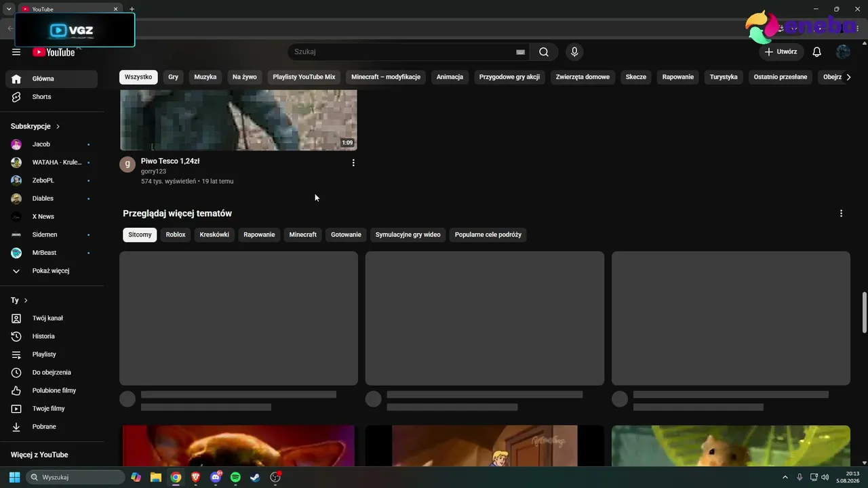Select the Turystyka filter chip

coord(724,77)
